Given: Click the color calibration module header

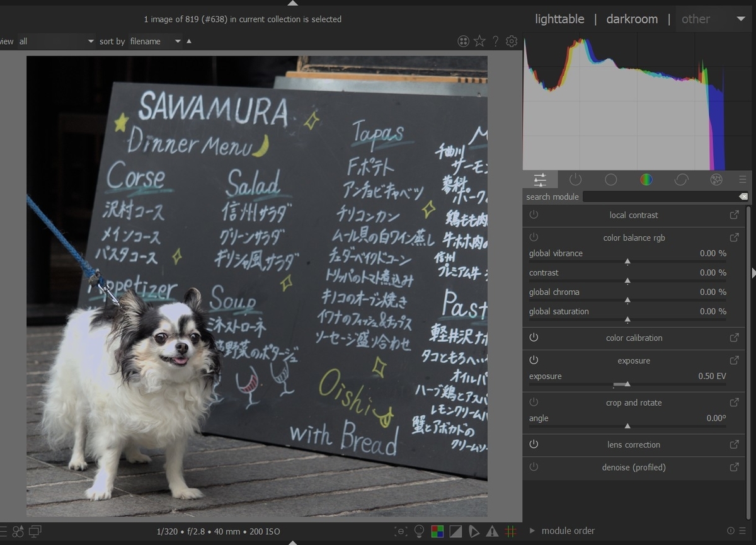Looking at the screenshot, I should (634, 338).
